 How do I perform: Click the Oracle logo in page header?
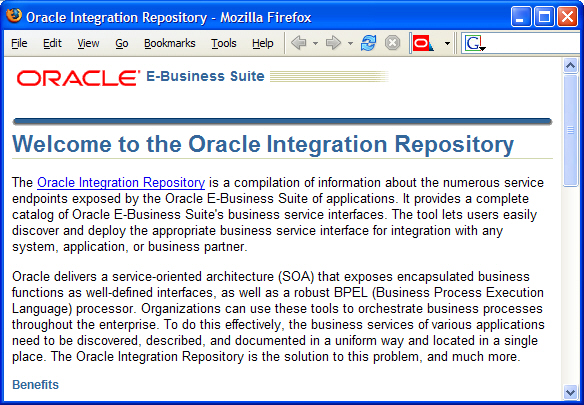point(79,78)
